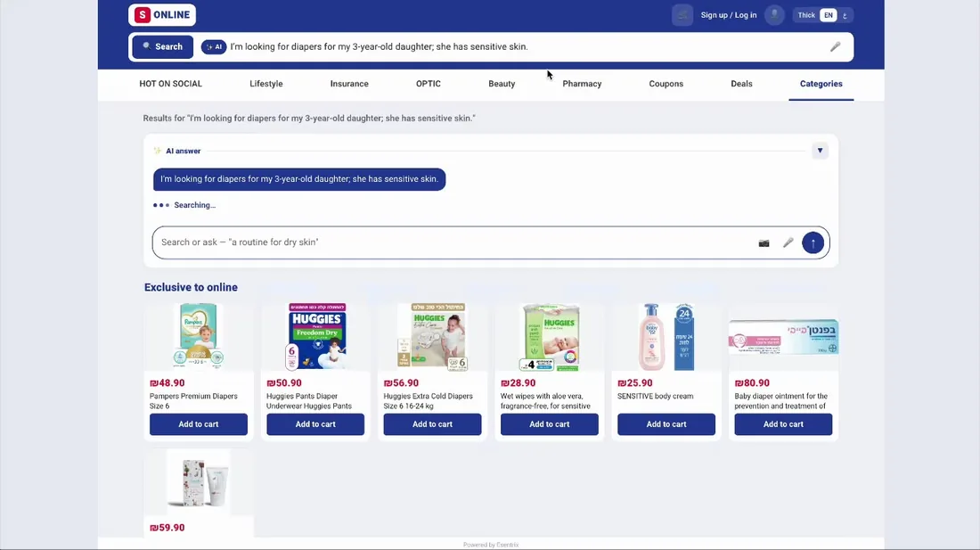Toggle the AI badge in search bar

[214, 47]
